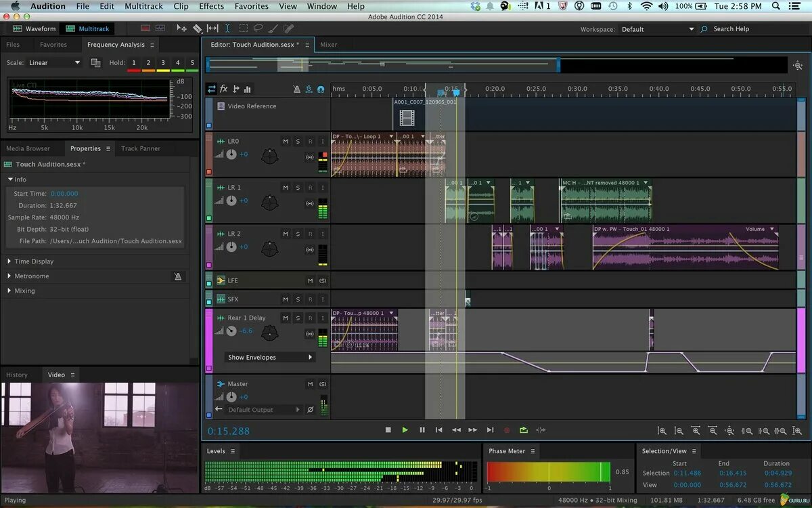Mute the LFE track
This screenshot has width=812, height=508.
click(310, 280)
